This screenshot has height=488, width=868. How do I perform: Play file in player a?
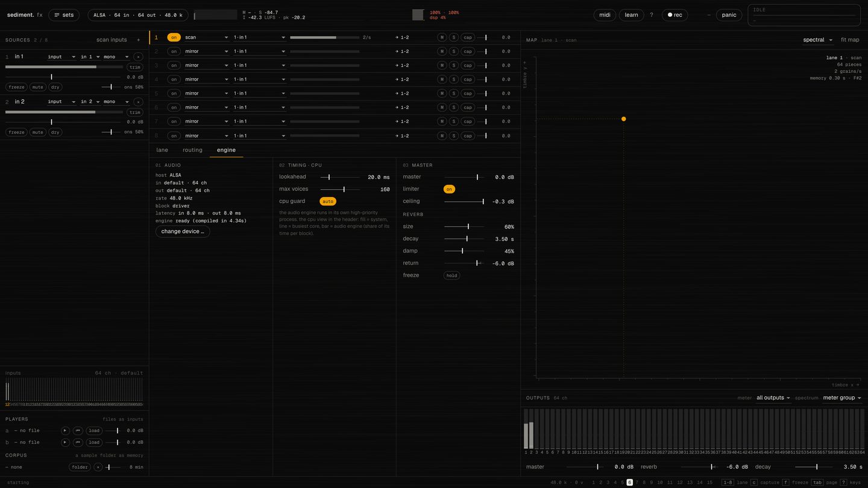click(66, 431)
